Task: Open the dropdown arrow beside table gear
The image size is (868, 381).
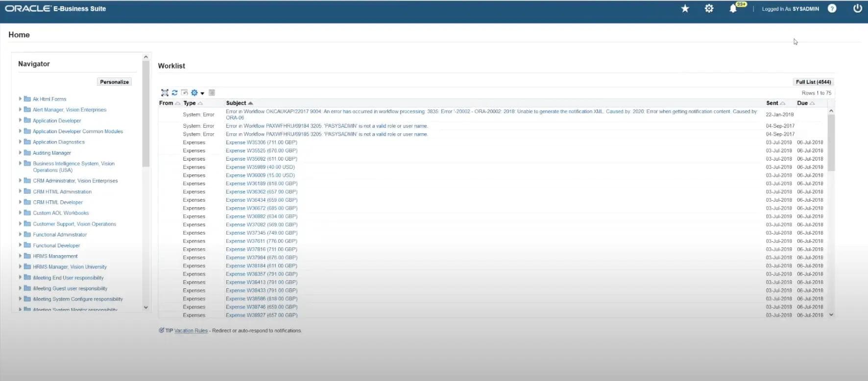Action: click(202, 93)
